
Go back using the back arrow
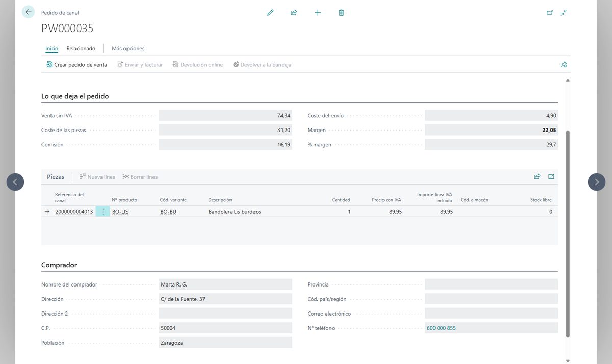point(28,12)
